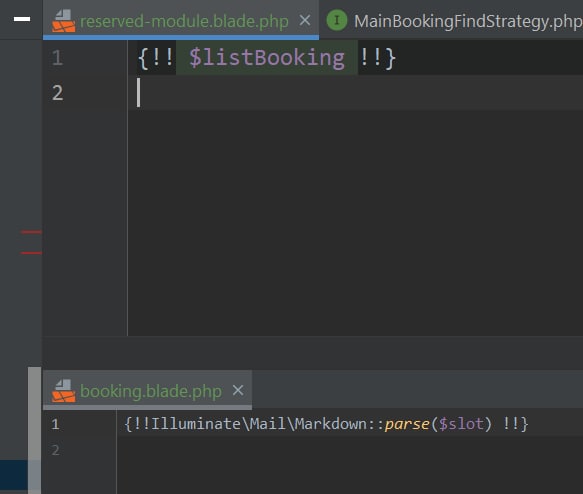Click the Blade file icon on reserved-module tab
This screenshot has height=494, width=583.
click(64, 21)
